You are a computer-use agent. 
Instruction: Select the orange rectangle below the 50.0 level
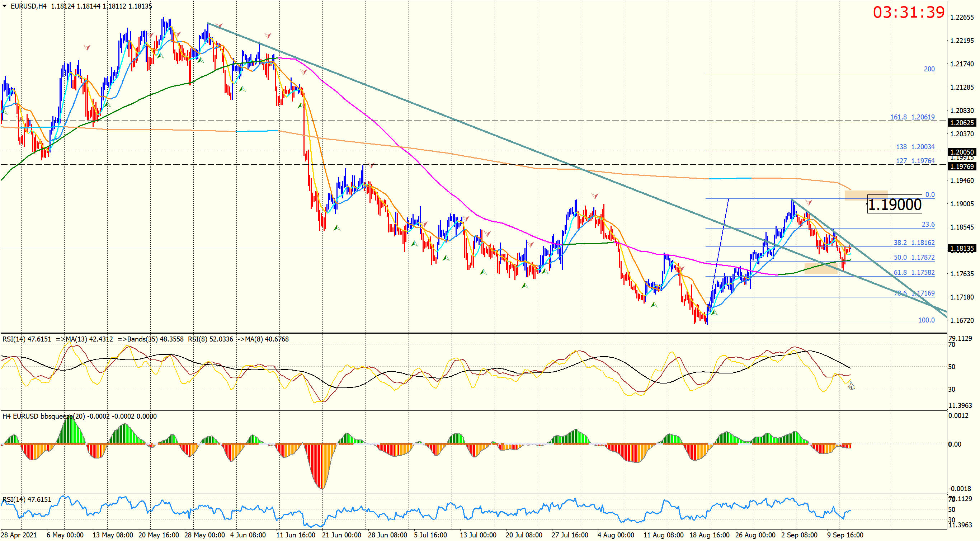pyautogui.click(x=821, y=269)
